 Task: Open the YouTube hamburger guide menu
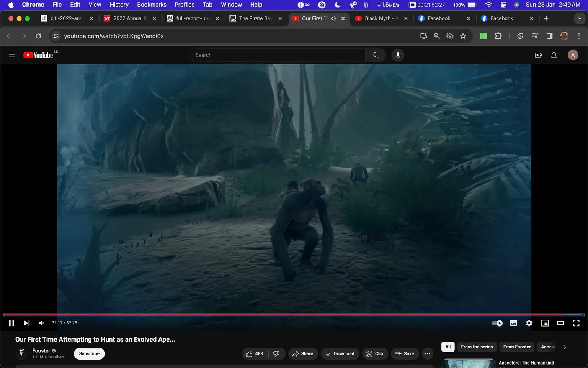click(11, 55)
